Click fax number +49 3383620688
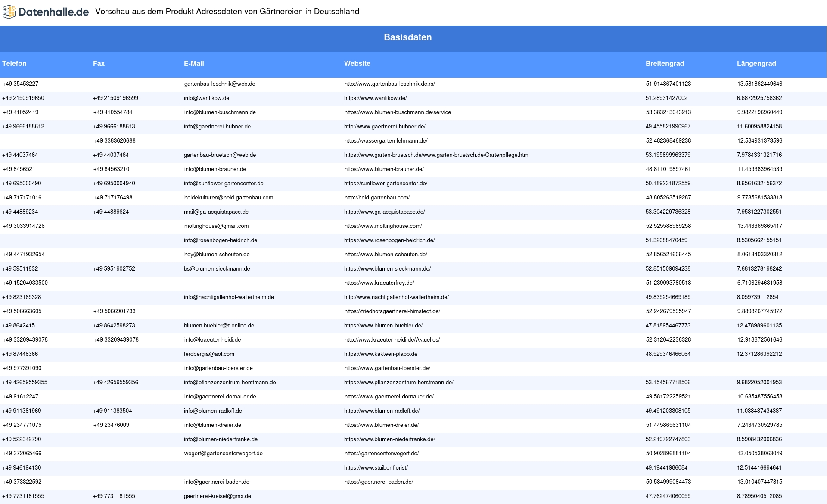The height and width of the screenshot is (504, 827). pos(115,141)
